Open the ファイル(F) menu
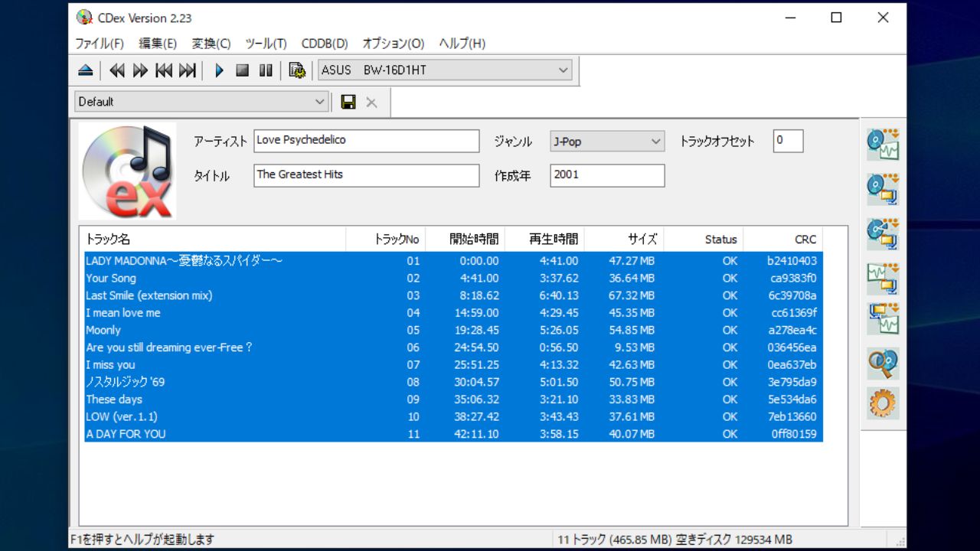 pos(100,44)
